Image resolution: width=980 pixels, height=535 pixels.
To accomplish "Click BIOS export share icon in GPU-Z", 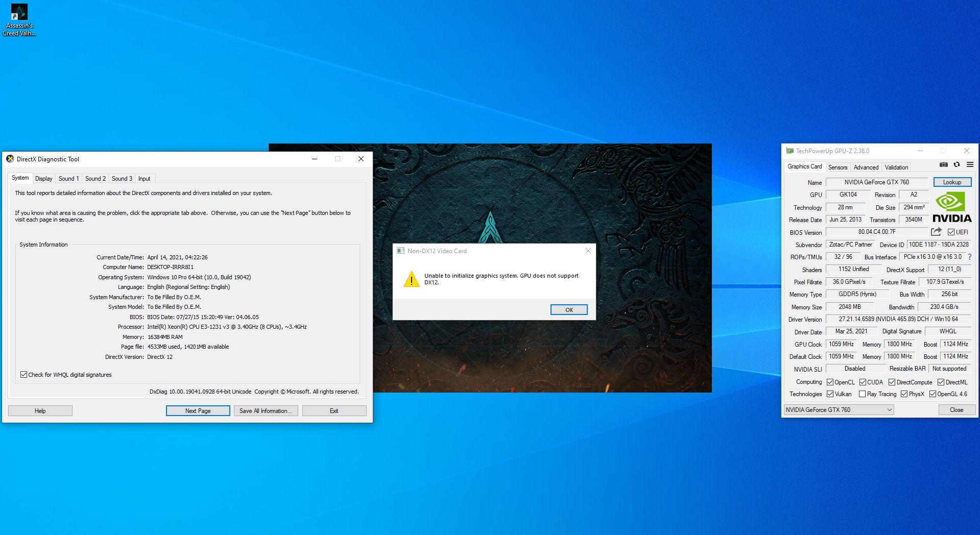I will (x=936, y=232).
